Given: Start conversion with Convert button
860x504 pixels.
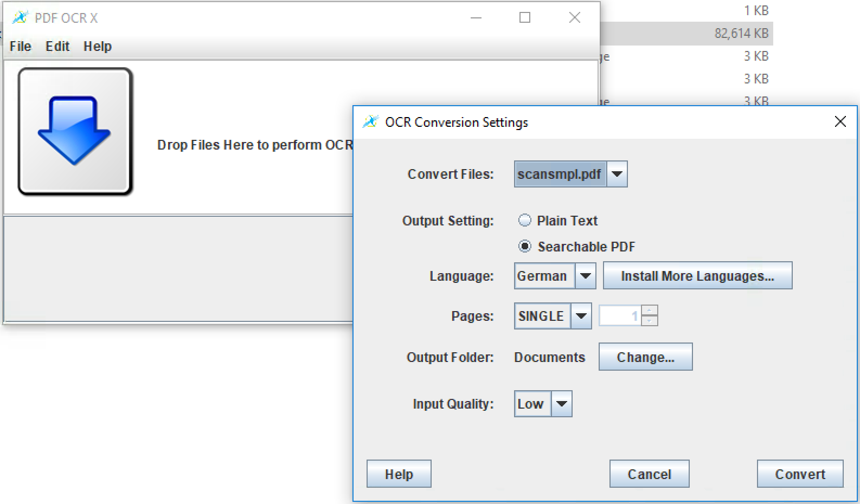Looking at the screenshot, I should 800,474.
